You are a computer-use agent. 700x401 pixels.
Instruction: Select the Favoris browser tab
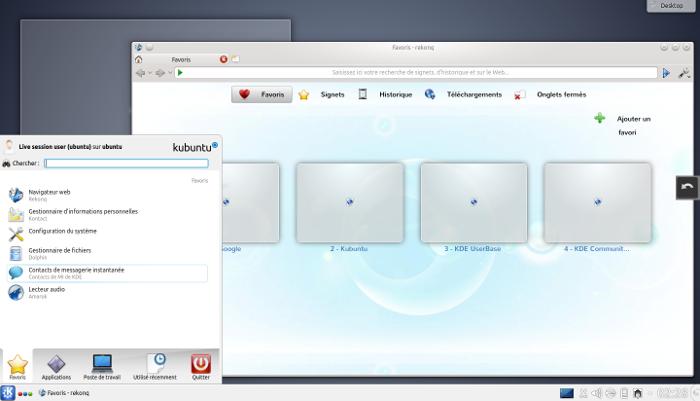[181, 59]
